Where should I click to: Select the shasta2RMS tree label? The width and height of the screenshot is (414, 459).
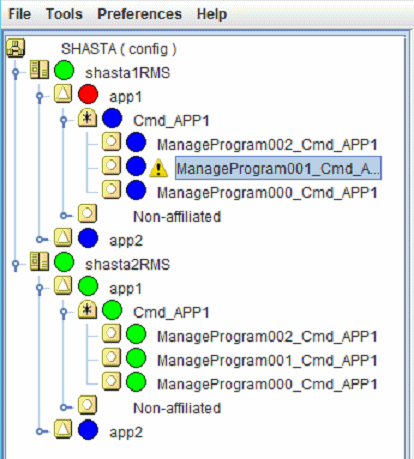[x=127, y=265]
